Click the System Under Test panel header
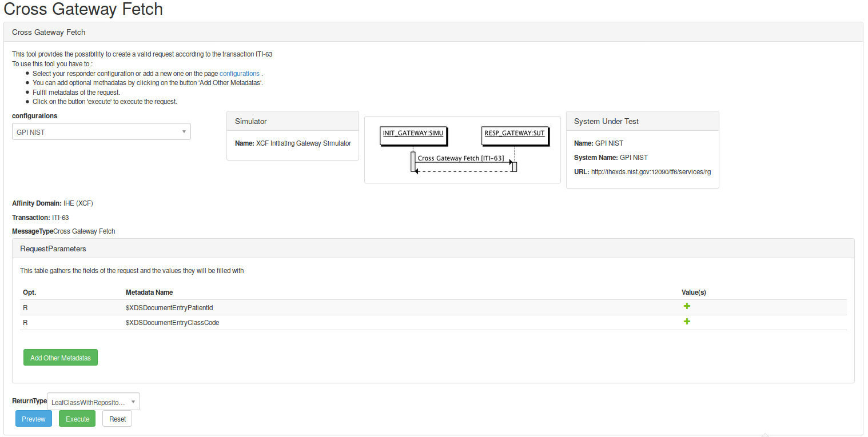The width and height of the screenshot is (868, 437). [x=642, y=121]
